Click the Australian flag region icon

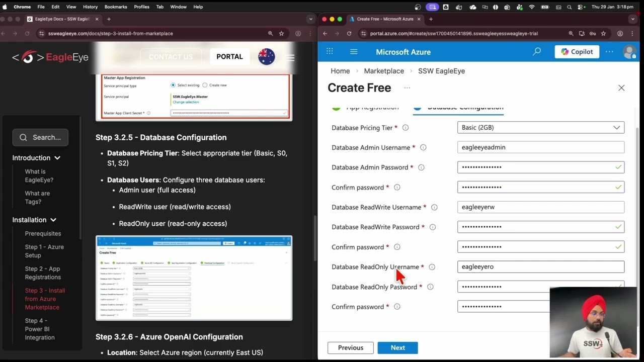267,56
